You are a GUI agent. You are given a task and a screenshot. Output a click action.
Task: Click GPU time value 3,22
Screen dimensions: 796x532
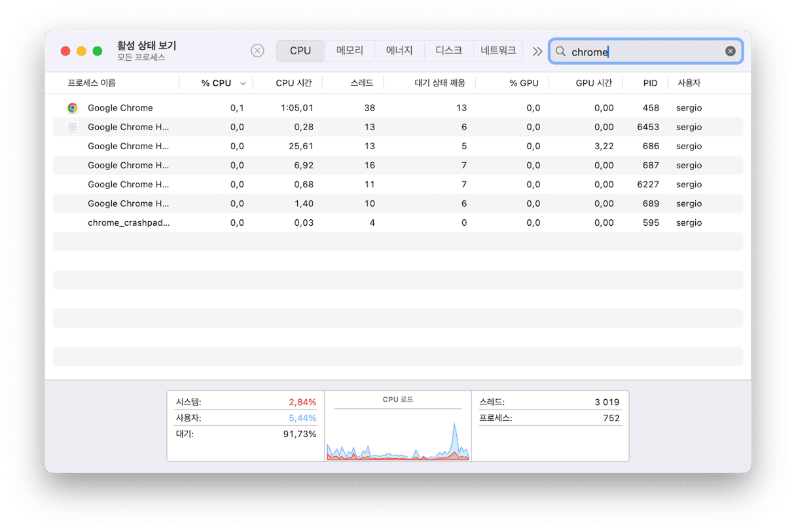(x=604, y=146)
